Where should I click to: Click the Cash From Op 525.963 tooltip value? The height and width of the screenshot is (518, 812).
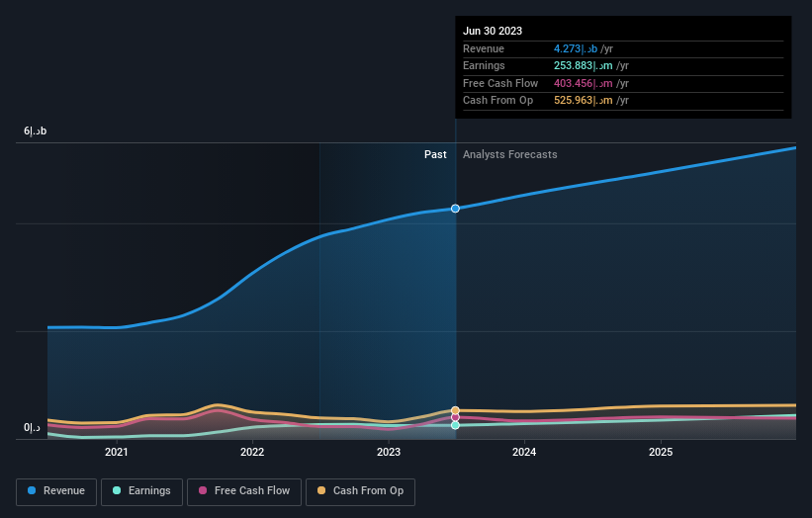584,101
